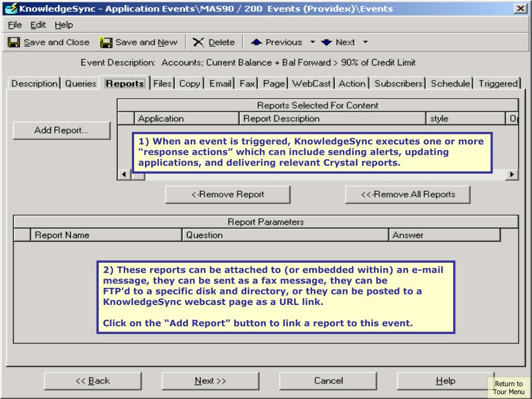Click the Back button
532x399 pixels.
coord(92,381)
